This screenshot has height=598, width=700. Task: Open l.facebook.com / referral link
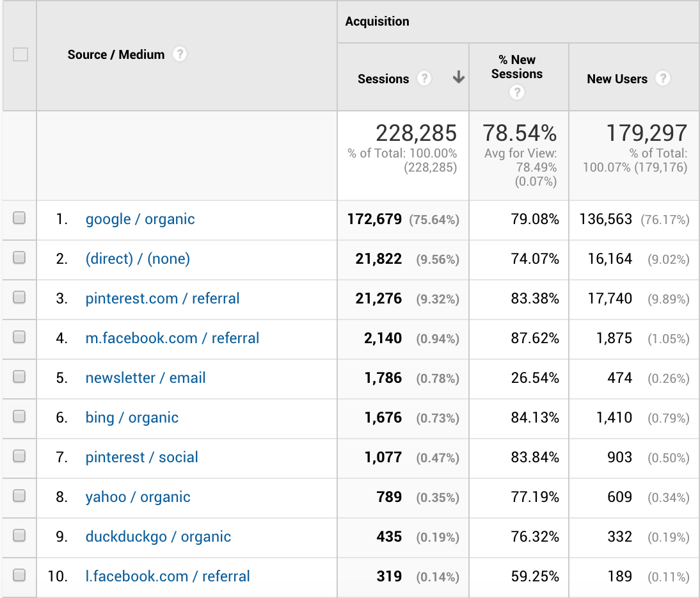(x=168, y=576)
